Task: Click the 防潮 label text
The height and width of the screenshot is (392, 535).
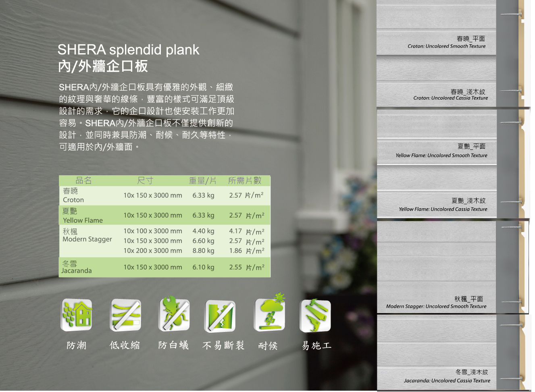Action: [76, 346]
